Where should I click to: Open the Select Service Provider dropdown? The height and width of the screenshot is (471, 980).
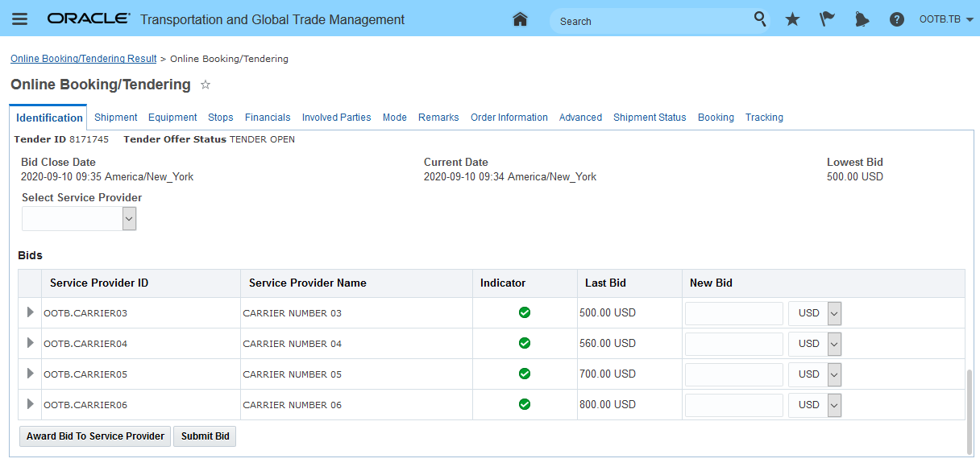click(129, 218)
